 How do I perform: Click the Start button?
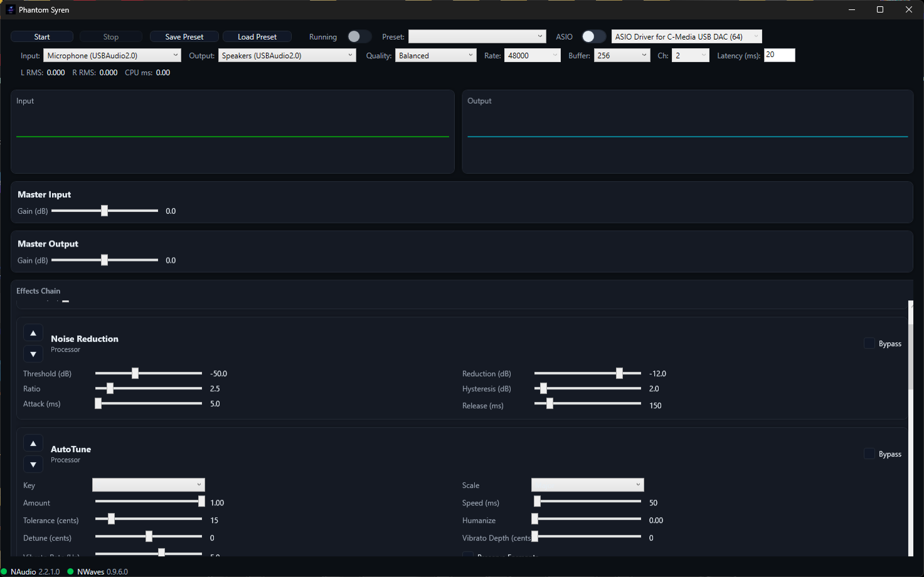click(42, 36)
